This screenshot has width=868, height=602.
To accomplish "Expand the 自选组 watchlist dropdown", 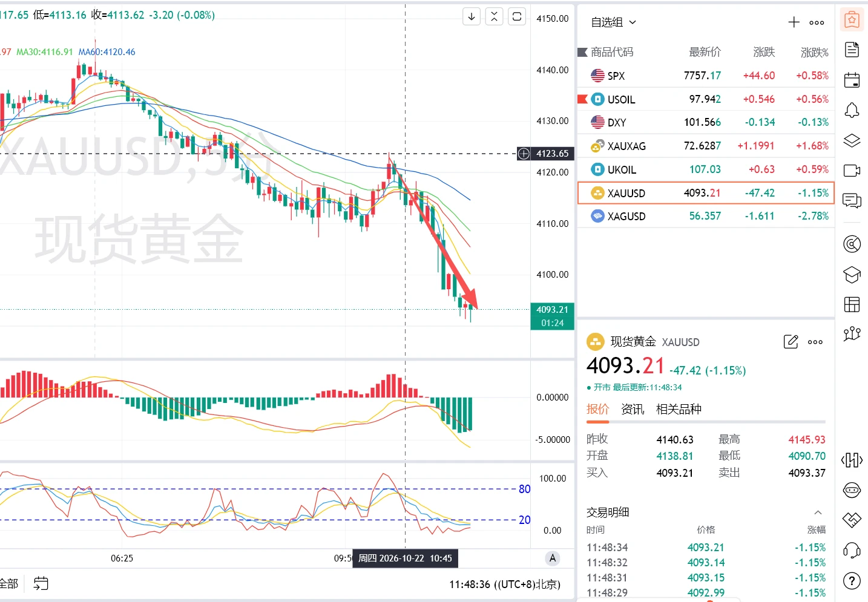I will 614,22.
